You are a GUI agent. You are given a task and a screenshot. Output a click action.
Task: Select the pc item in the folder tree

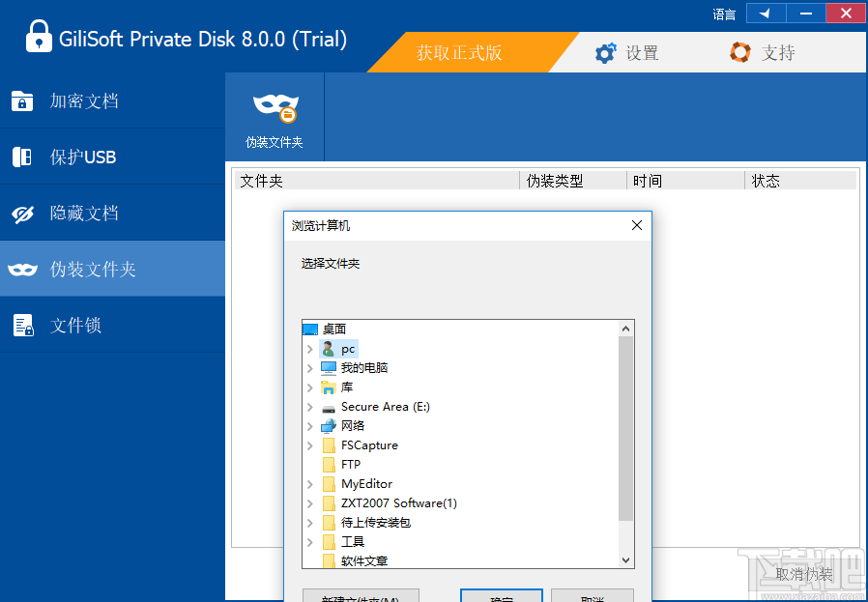[348, 348]
